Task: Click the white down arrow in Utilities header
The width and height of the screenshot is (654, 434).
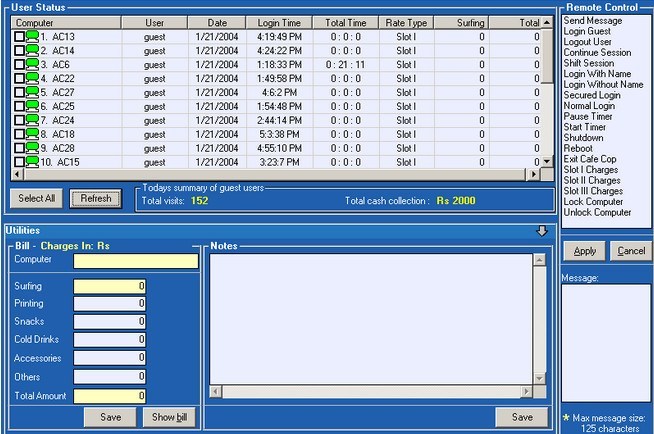Action: click(x=542, y=231)
